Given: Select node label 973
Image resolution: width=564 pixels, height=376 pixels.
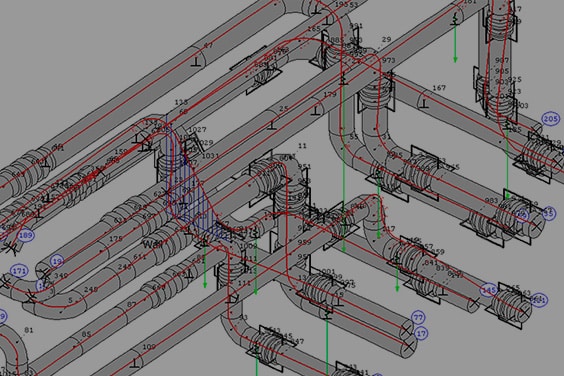Looking at the screenshot, I should 388,60.
